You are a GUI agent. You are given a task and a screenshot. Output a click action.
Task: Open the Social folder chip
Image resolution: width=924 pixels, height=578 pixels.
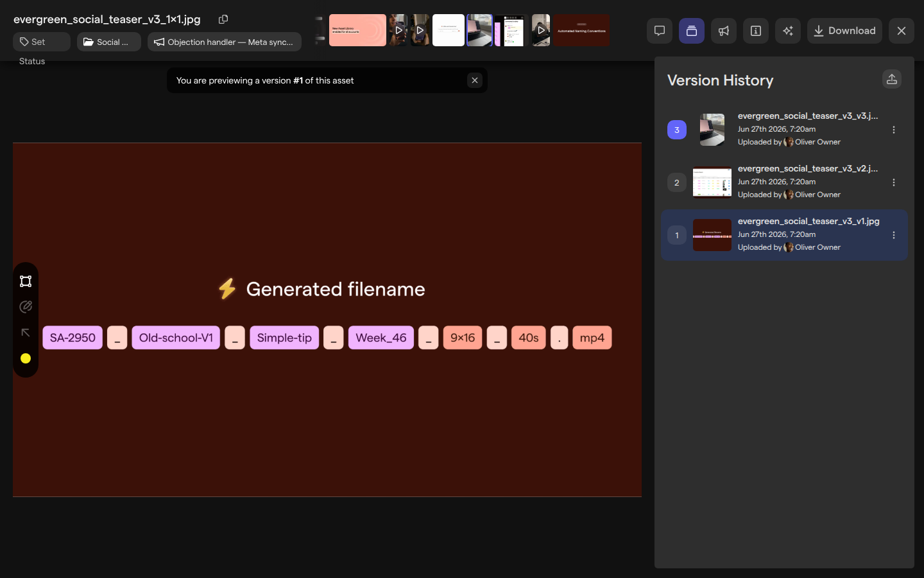[x=109, y=42]
